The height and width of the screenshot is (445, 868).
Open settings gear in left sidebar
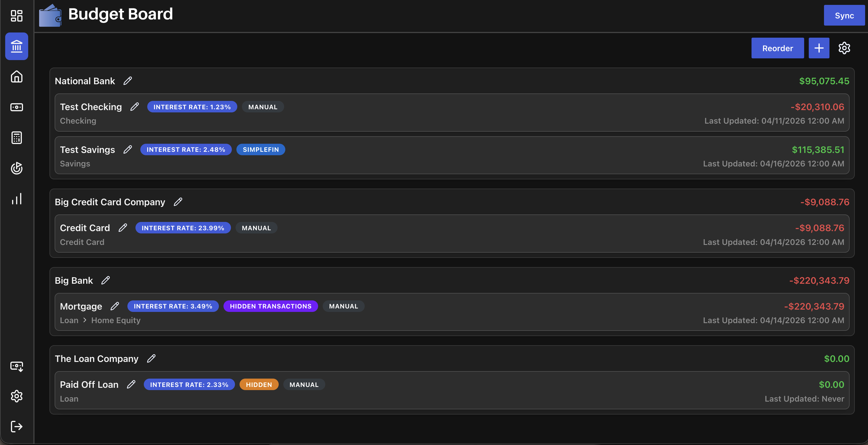click(x=16, y=396)
